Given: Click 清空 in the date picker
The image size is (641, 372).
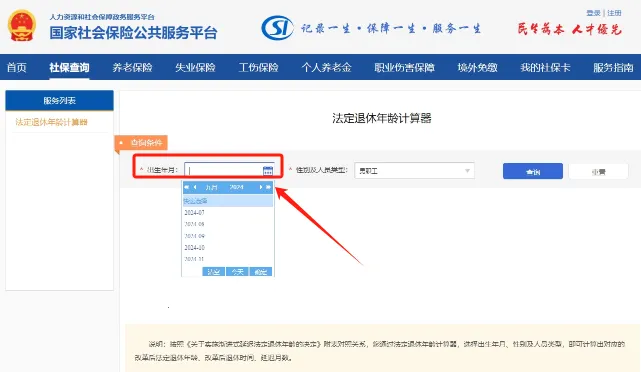Looking at the screenshot, I should click(x=213, y=272).
